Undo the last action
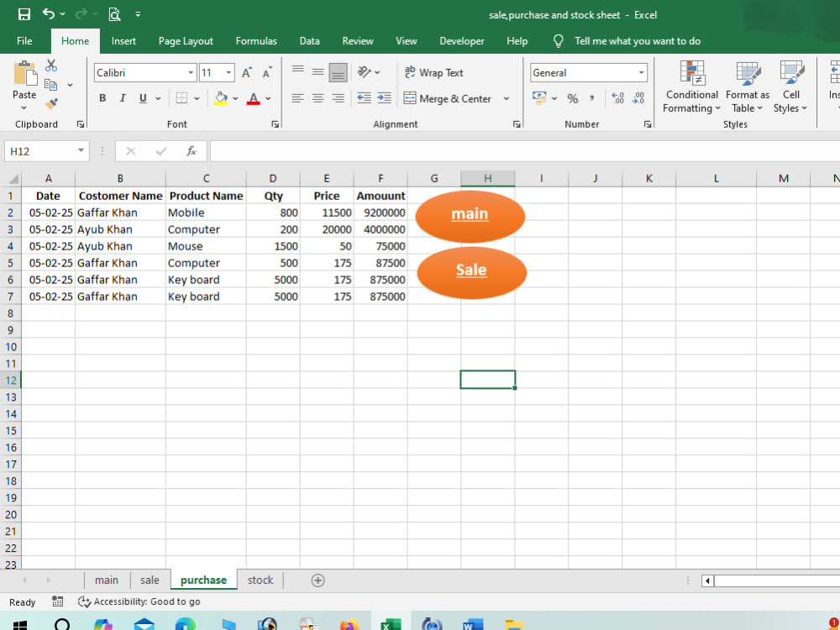The image size is (840, 630). [48, 14]
